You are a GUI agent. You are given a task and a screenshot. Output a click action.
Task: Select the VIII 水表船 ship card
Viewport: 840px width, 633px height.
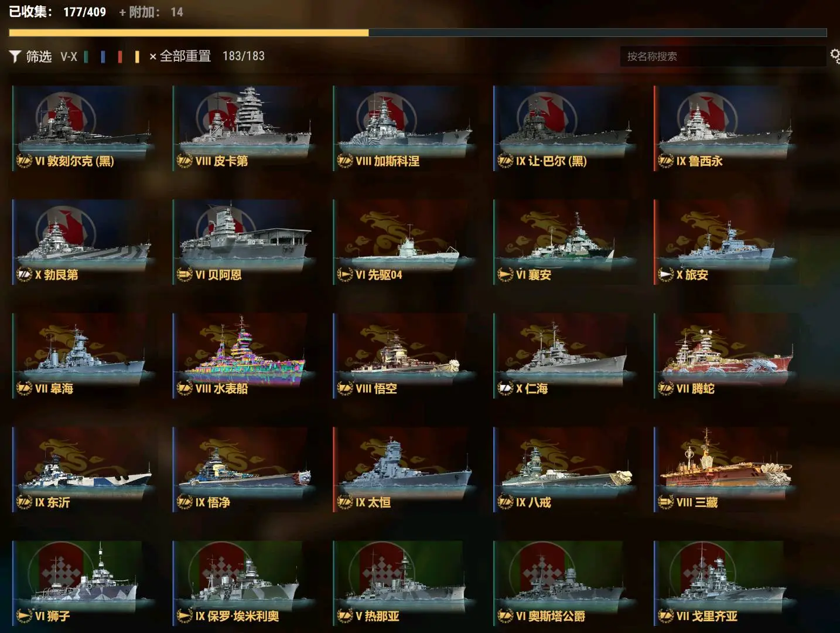coord(242,356)
